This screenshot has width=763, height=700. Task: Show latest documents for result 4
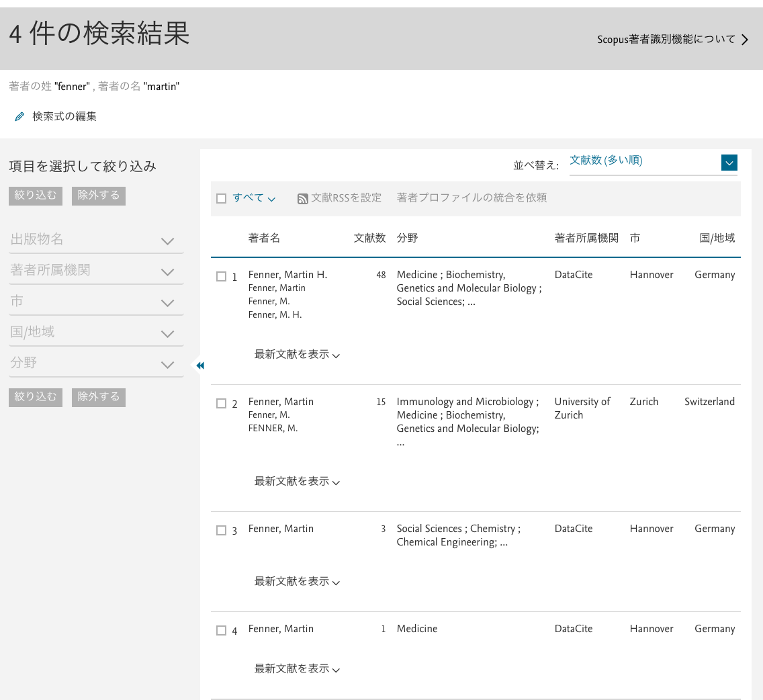click(297, 669)
